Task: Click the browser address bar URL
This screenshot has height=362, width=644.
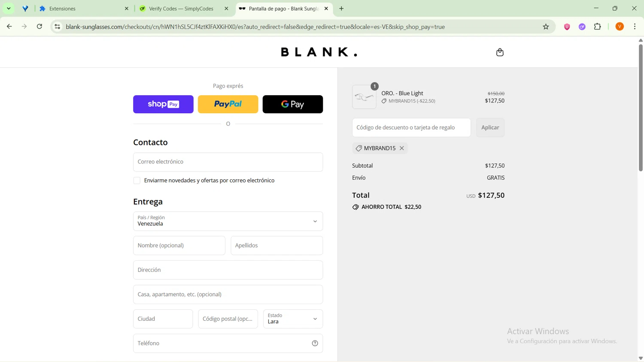Action: (x=255, y=27)
